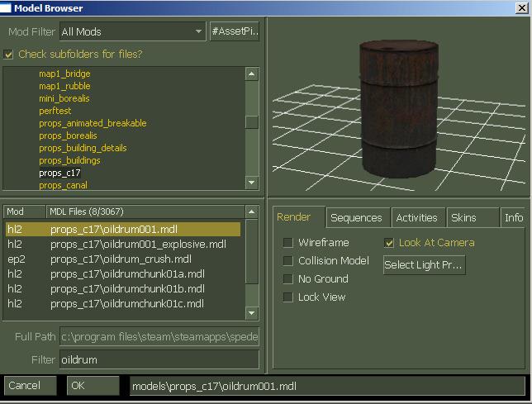Switch to the Activities tab

point(418,218)
